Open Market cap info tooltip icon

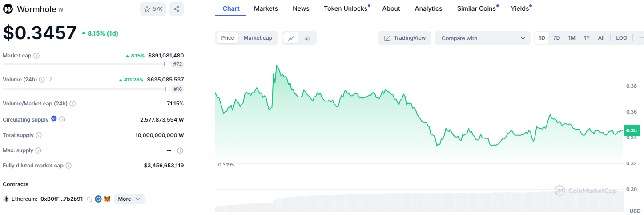[x=36, y=56]
